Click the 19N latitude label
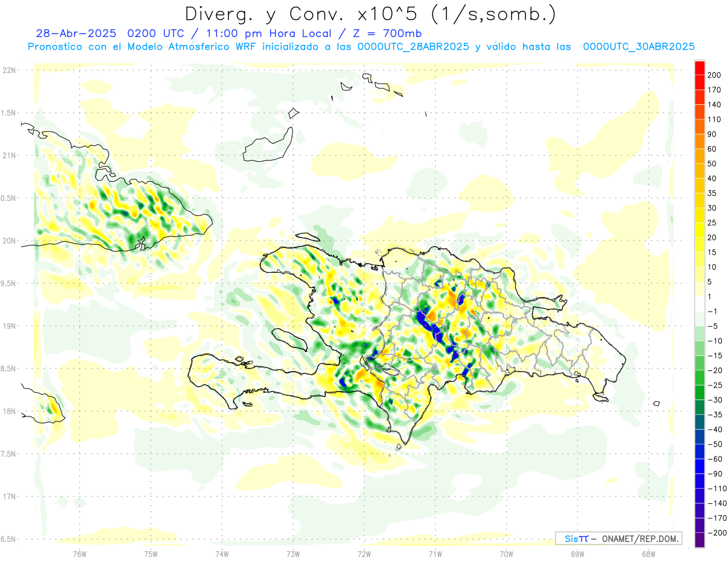Screen dimensions: 728x562 click(9, 326)
